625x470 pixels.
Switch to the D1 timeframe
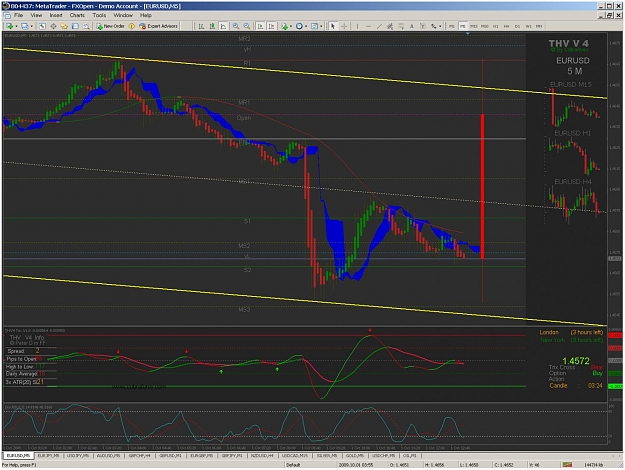[517, 26]
